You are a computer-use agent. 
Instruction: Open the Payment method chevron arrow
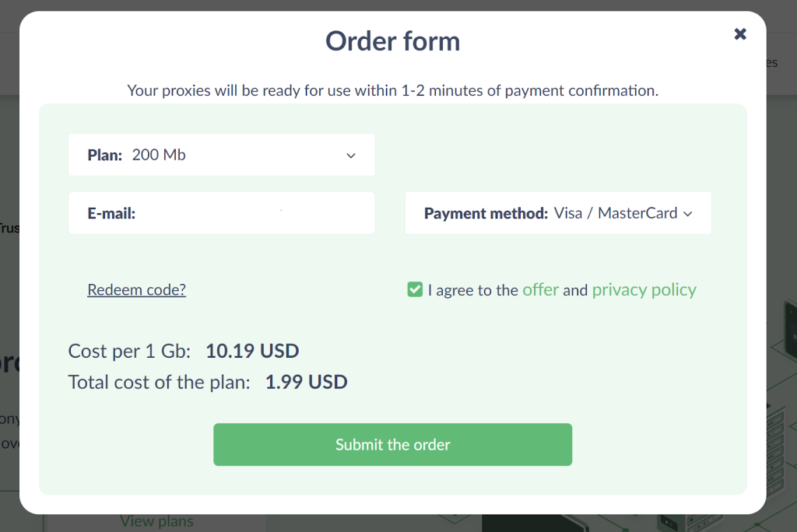pyautogui.click(x=688, y=214)
